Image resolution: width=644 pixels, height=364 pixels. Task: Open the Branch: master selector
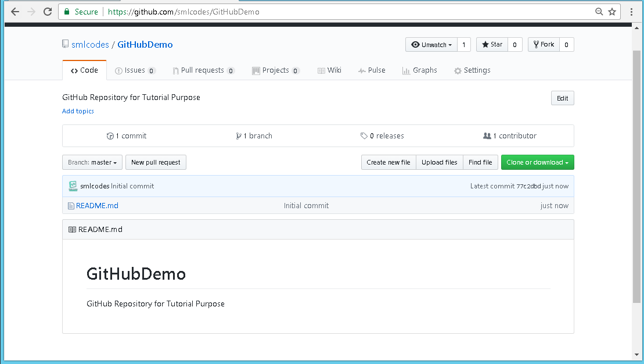click(92, 163)
